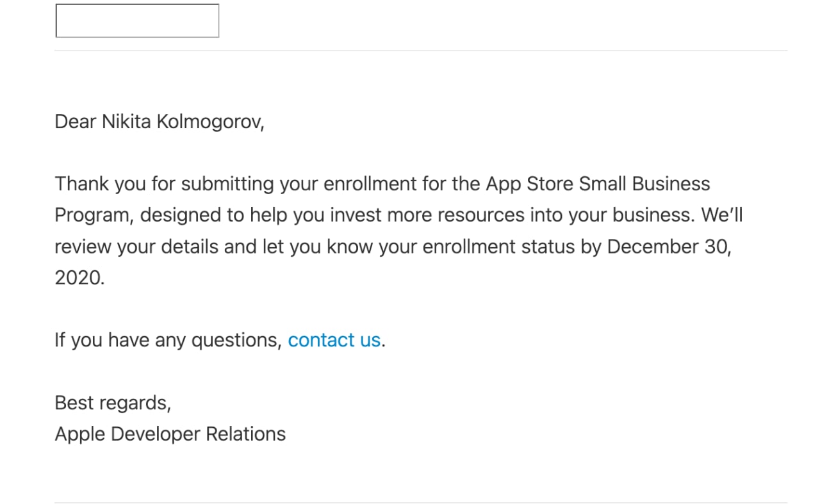The image size is (820, 504).
Task: Open the contact us link
Action: [334, 340]
